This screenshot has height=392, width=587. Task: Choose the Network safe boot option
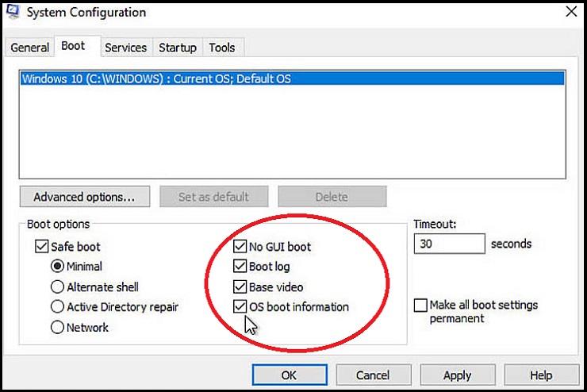pyautogui.click(x=57, y=327)
